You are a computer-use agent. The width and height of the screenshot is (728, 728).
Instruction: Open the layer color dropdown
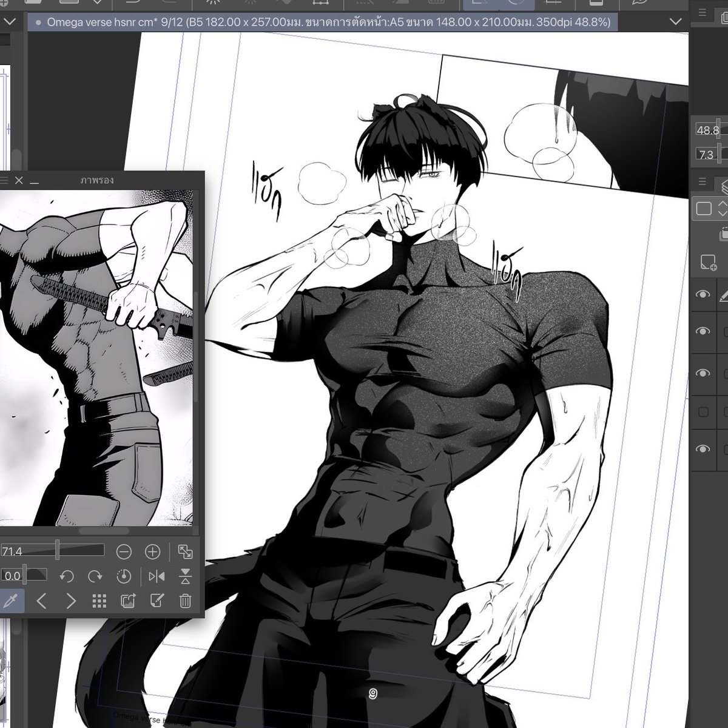(711, 209)
